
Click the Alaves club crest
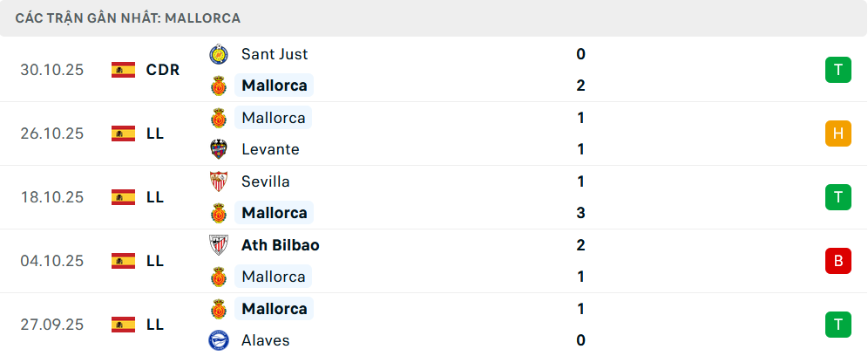coord(218,340)
